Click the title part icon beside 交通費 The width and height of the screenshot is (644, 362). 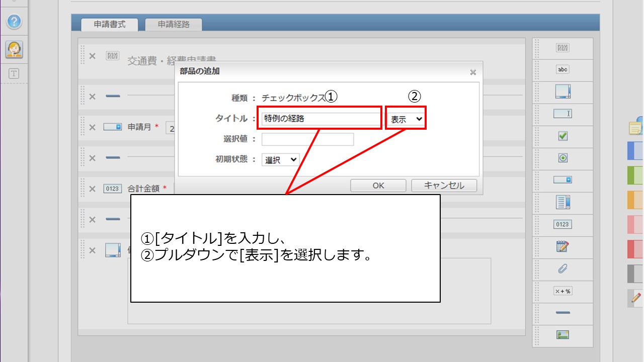coord(113,56)
